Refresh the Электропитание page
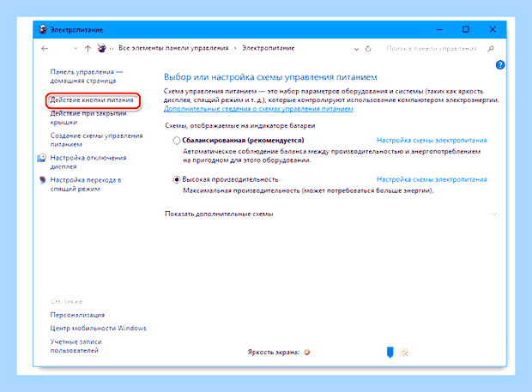Screen dimensions: 532x392 (368, 49)
